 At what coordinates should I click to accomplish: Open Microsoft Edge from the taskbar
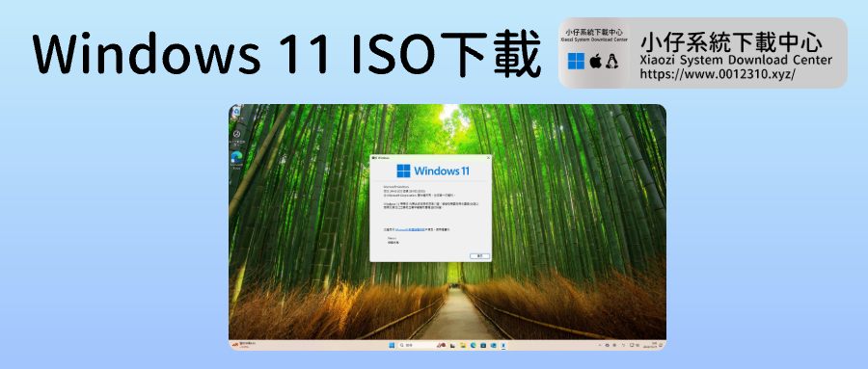coord(474,345)
